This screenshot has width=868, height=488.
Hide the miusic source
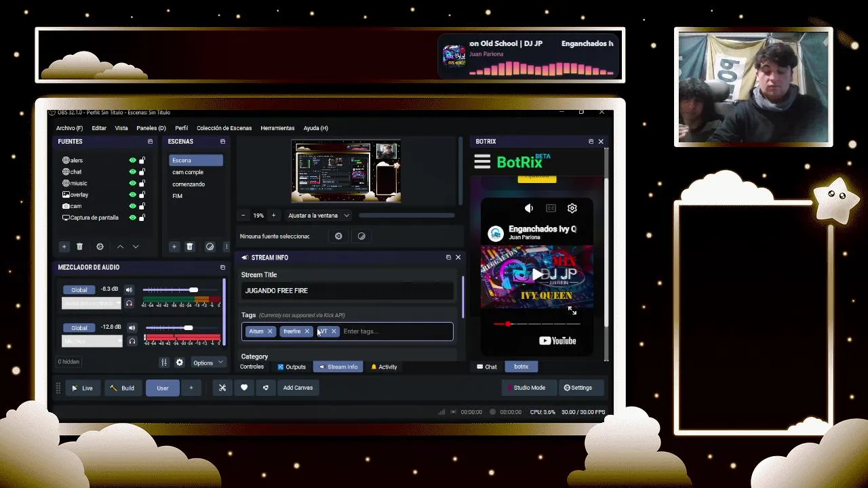[x=132, y=183]
